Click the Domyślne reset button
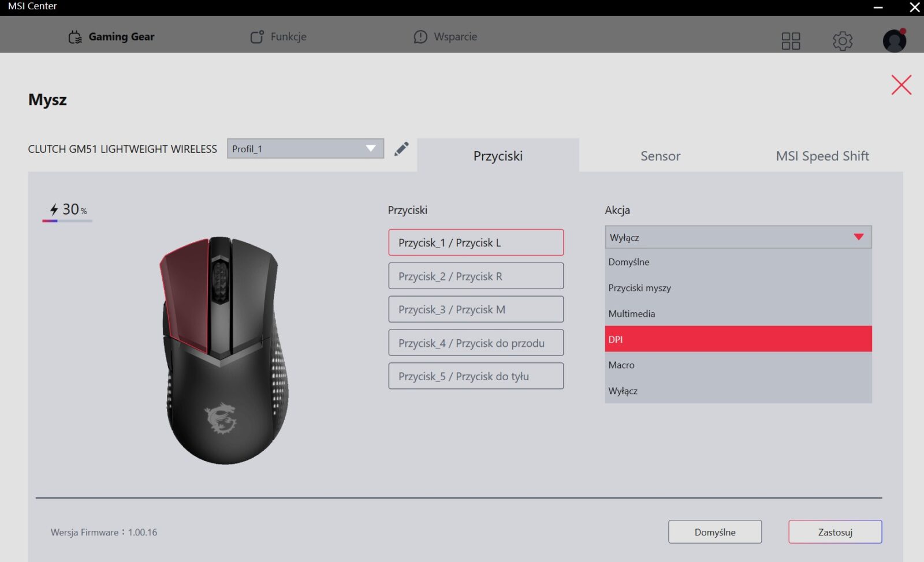 click(x=714, y=532)
